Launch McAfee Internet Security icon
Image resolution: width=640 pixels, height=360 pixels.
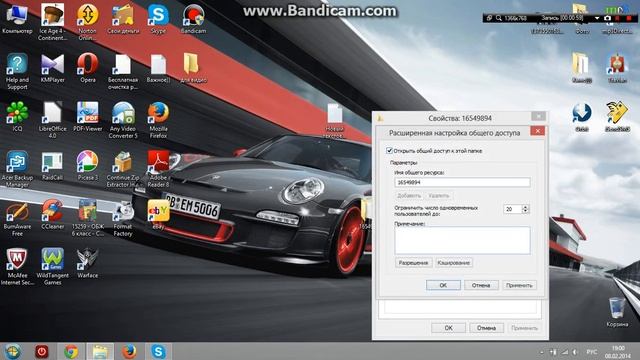(x=17, y=267)
